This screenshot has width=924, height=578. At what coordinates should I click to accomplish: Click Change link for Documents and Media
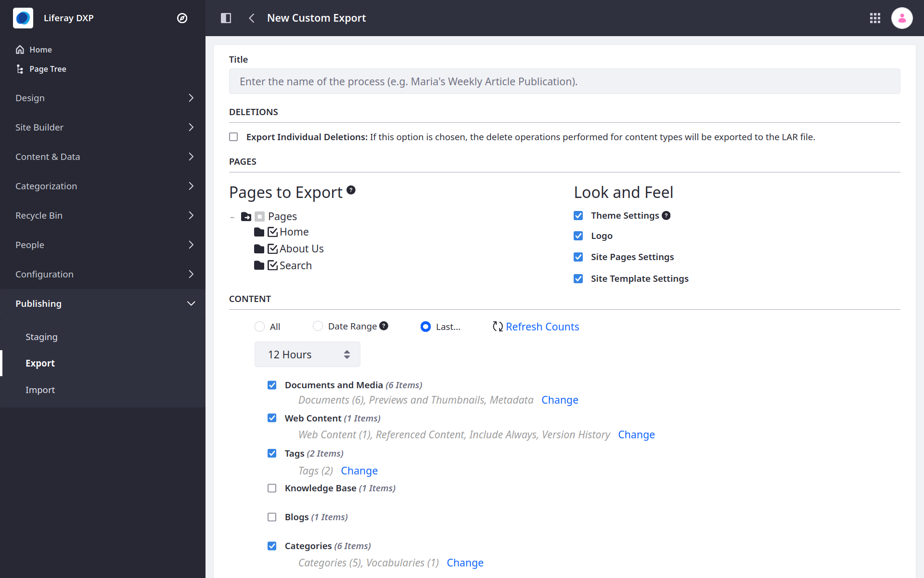[560, 400]
